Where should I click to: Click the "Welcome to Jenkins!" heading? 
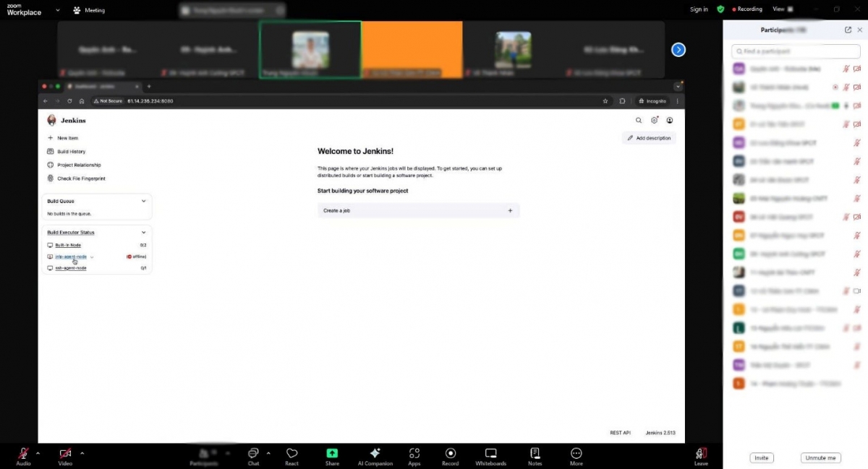click(355, 151)
